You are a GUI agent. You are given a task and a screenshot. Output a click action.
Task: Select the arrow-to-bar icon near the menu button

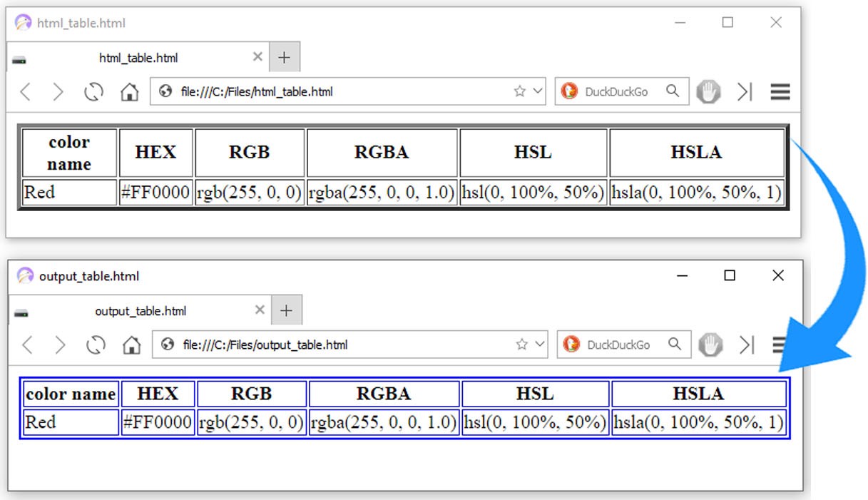click(745, 91)
